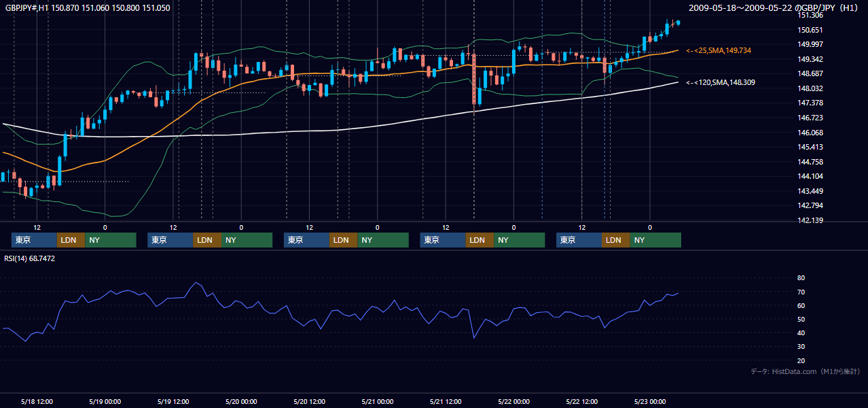Select the 5/22 00:00 date label
868x408 pixels.
513,402
